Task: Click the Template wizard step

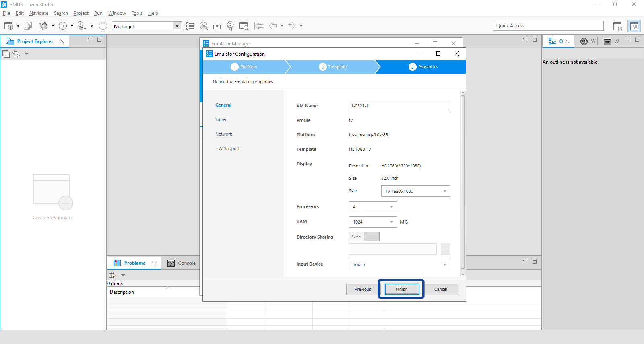Action: pos(333,67)
